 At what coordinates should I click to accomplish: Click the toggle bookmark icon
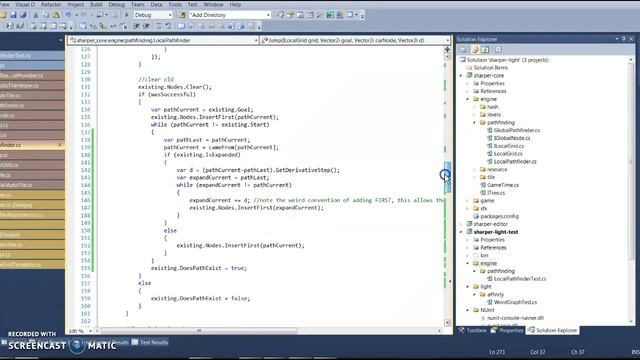coord(181,26)
